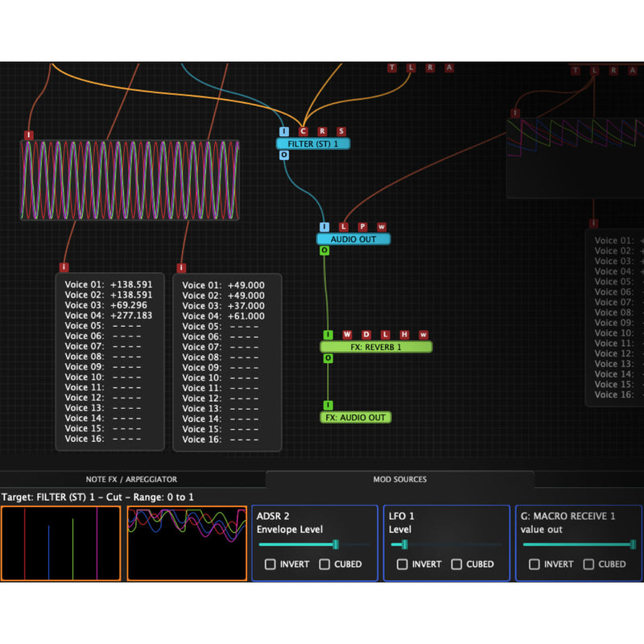644x644 pixels.
Task: Tick INVERT for G: Macro Receive 1
Action: click(535, 564)
